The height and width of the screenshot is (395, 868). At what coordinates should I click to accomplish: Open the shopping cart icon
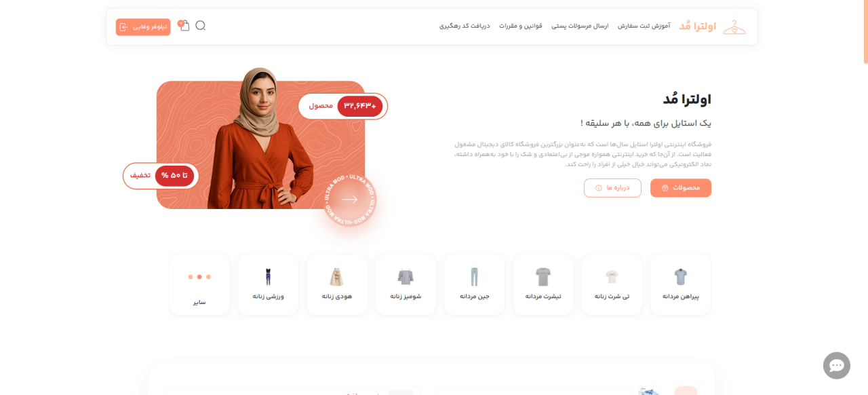[x=184, y=26]
